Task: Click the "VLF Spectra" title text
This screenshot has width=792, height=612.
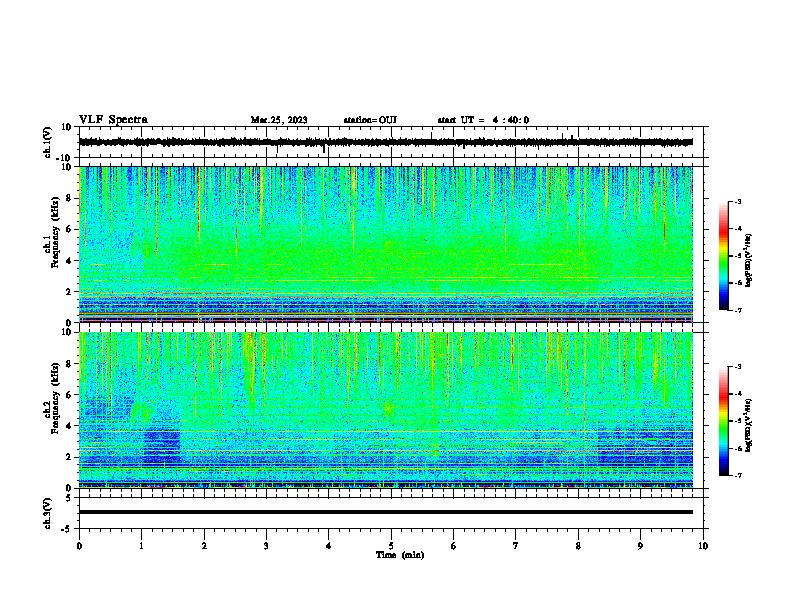Action: pyautogui.click(x=113, y=120)
